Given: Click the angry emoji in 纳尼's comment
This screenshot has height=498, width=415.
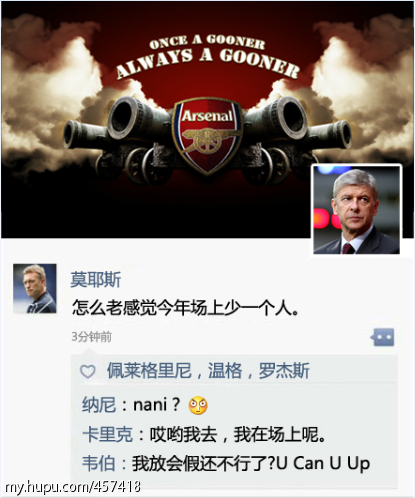Looking at the screenshot, I should [198, 405].
